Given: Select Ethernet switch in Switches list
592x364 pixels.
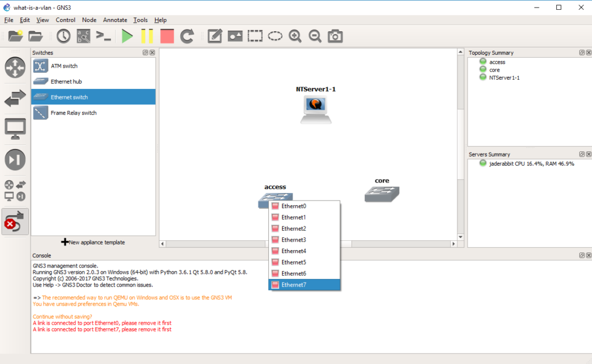Looking at the screenshot, I should pyautogui.click(x=93, y=97).
